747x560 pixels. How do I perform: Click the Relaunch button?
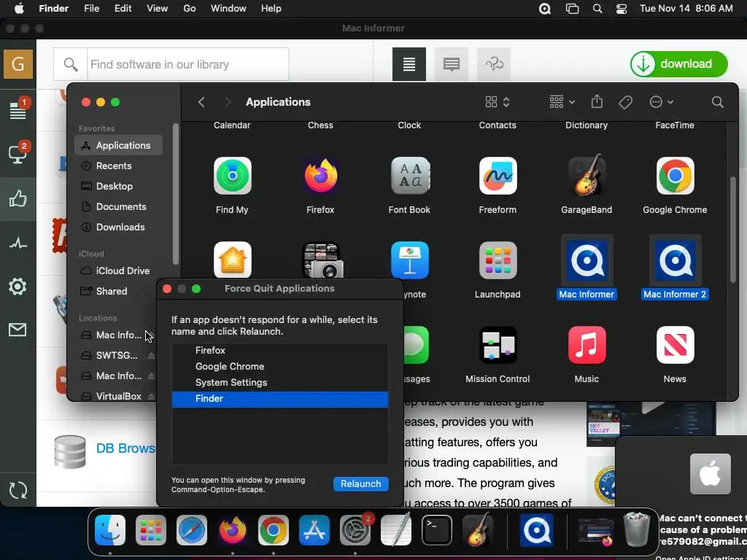click(360, 484)
